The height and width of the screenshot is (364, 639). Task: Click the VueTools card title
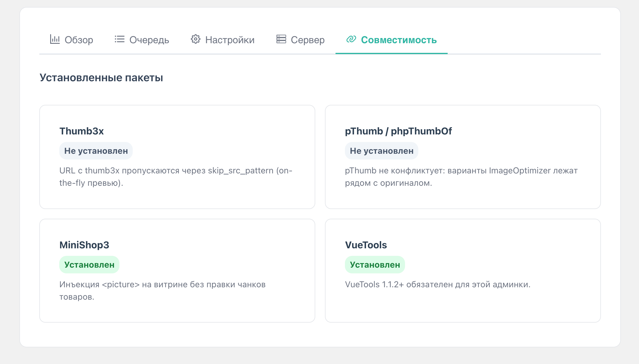[366, 245]
